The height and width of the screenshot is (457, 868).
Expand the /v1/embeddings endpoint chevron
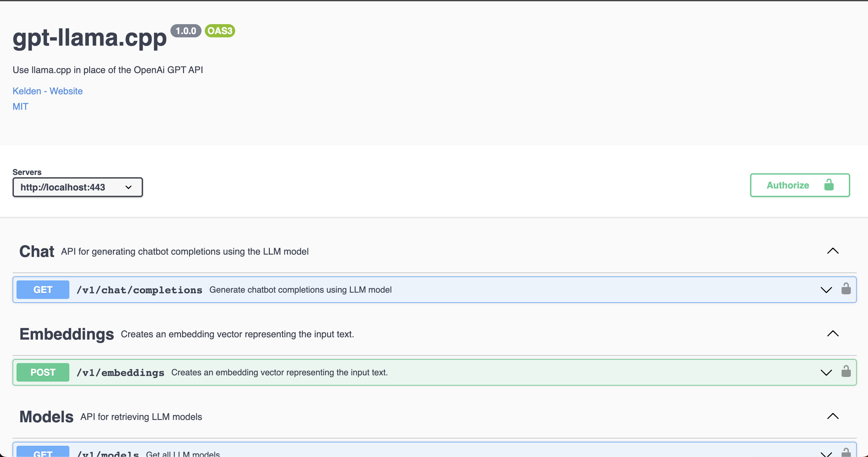[826, 372]
